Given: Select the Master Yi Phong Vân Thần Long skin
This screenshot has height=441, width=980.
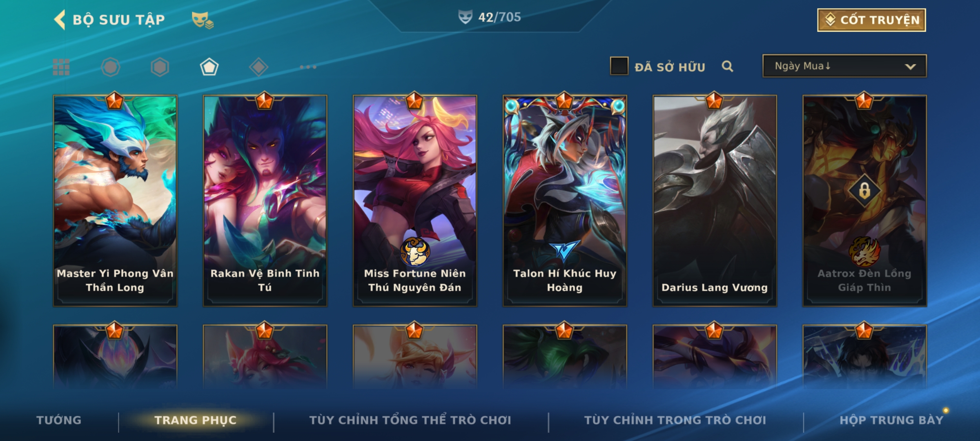Looking at the screenshot, I should 115,200.
